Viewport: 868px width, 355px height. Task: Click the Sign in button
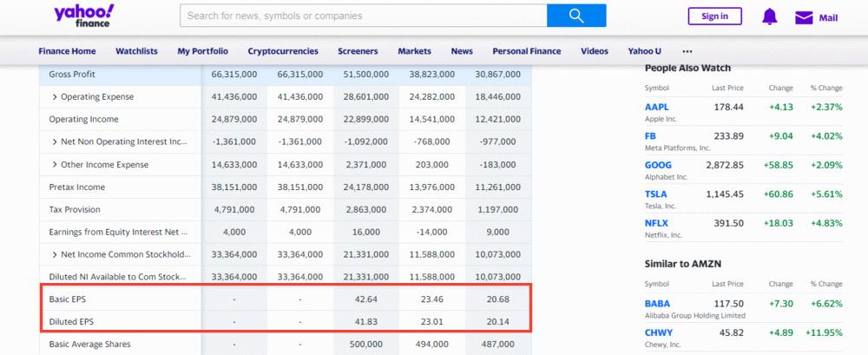[x=714, y=16]
